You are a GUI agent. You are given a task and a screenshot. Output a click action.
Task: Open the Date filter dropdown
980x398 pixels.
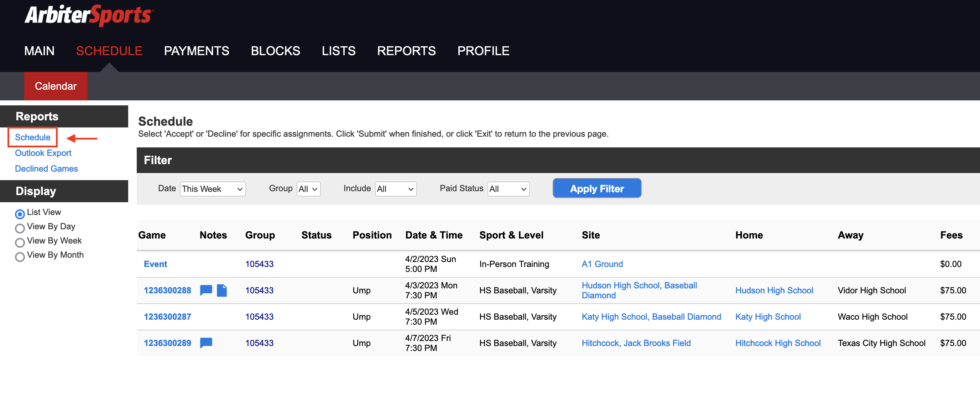212,189
